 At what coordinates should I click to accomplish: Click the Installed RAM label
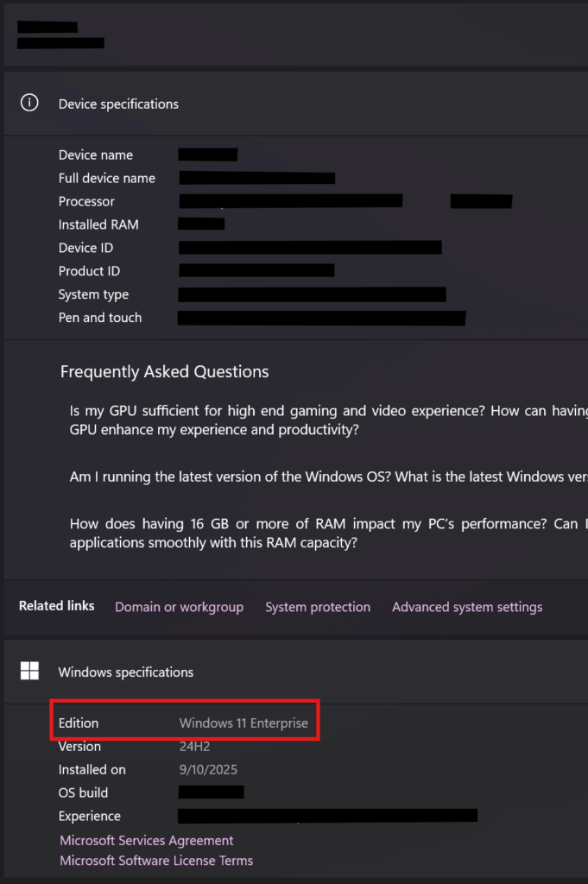pyautogui.click(x=98, y=224)
